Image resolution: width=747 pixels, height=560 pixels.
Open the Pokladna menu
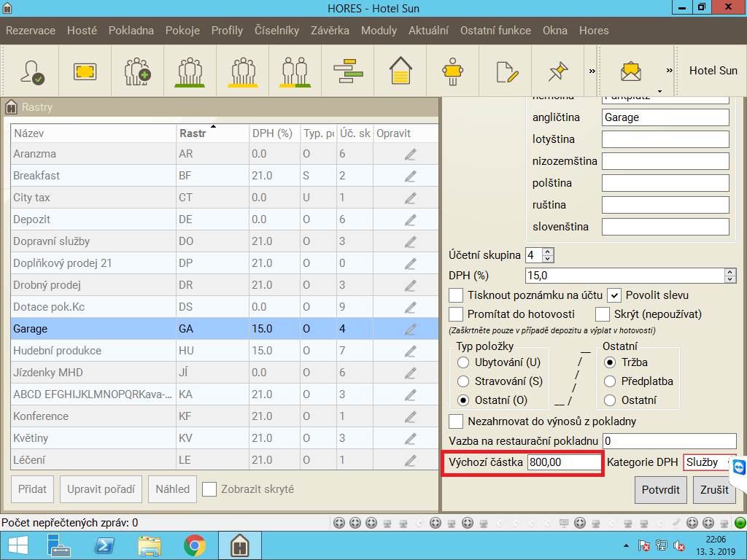point(131,31)
